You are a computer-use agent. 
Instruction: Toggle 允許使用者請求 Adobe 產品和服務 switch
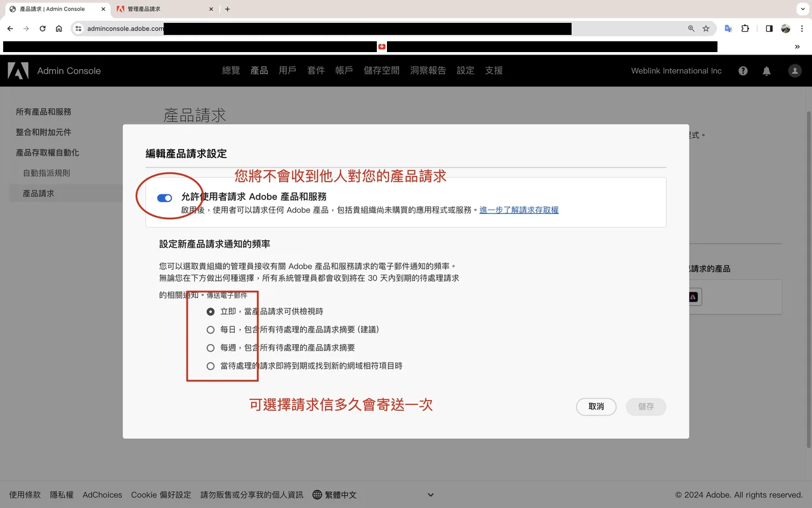point(164,198)
